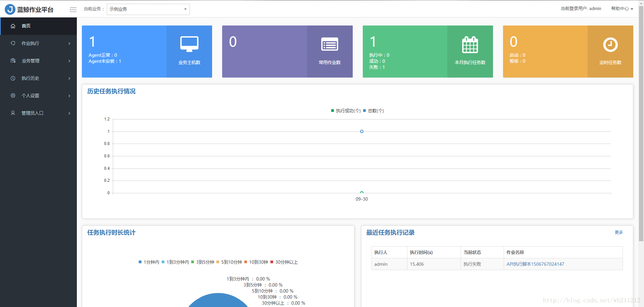Open the 当前业务 dropdown showing 示例业务
The width and height of the screenshot is (644, 307).
148,9
